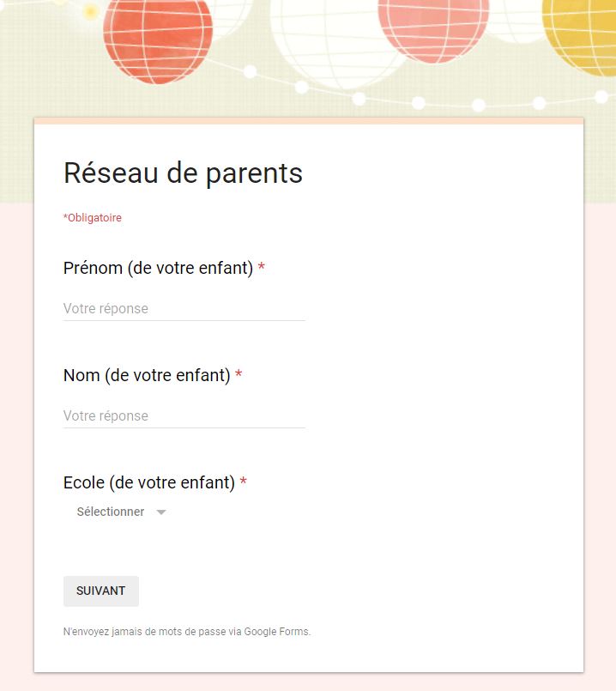The height and width of the screenshot is (691, 616).
Task: Click the orange-red lantern in the header
Action: coord(158,39)
